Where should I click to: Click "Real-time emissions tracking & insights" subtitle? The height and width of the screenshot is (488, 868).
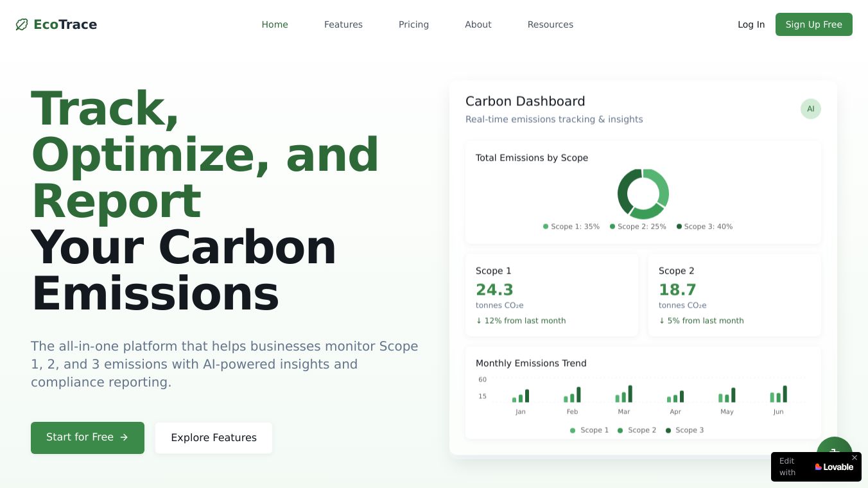pyautogui.click(x=554, y=119)
